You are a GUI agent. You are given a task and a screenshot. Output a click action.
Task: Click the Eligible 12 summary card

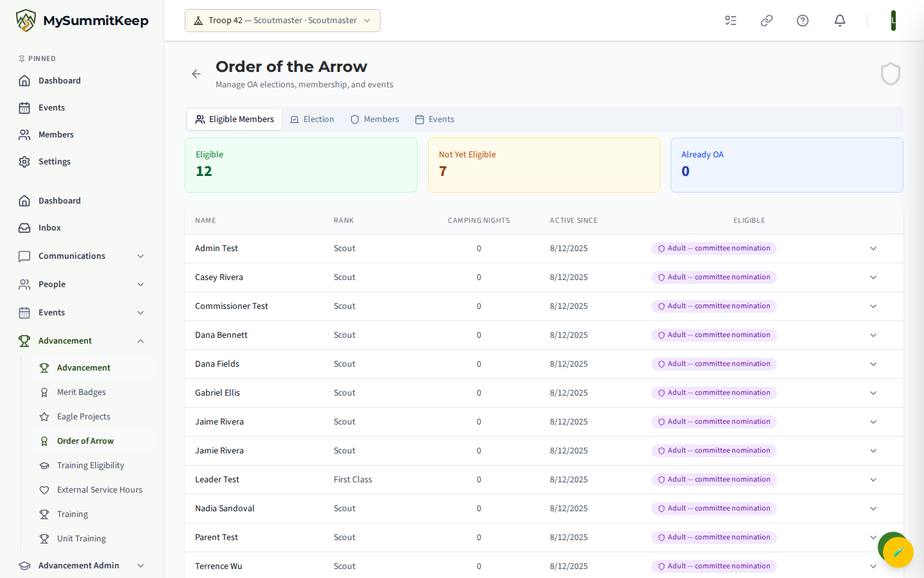tap(301, 165)
